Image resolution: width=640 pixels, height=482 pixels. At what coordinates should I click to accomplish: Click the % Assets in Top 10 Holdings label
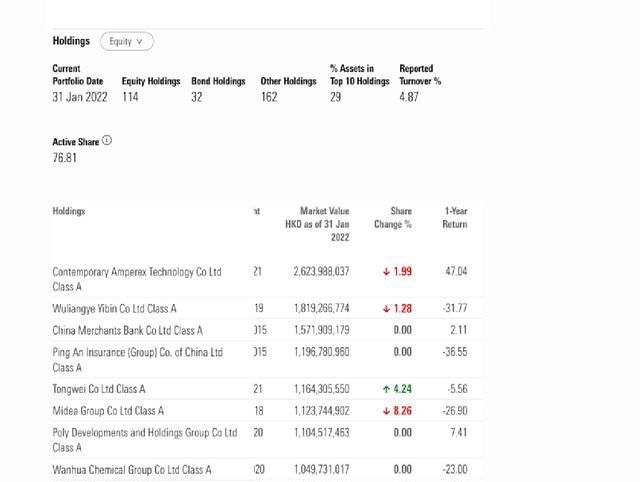360,75
